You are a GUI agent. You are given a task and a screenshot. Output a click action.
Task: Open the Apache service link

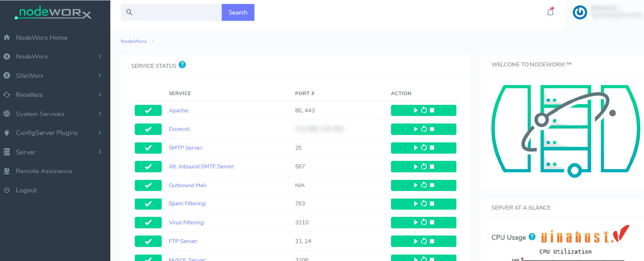pyautogui.click(x=179, y=110)
